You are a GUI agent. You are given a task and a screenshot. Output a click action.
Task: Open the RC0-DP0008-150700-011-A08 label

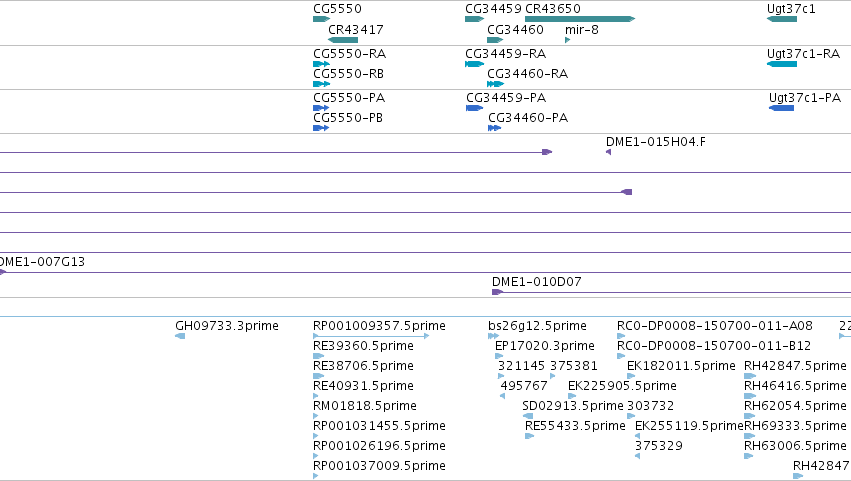pyautogui.click(x=715, y=326)
